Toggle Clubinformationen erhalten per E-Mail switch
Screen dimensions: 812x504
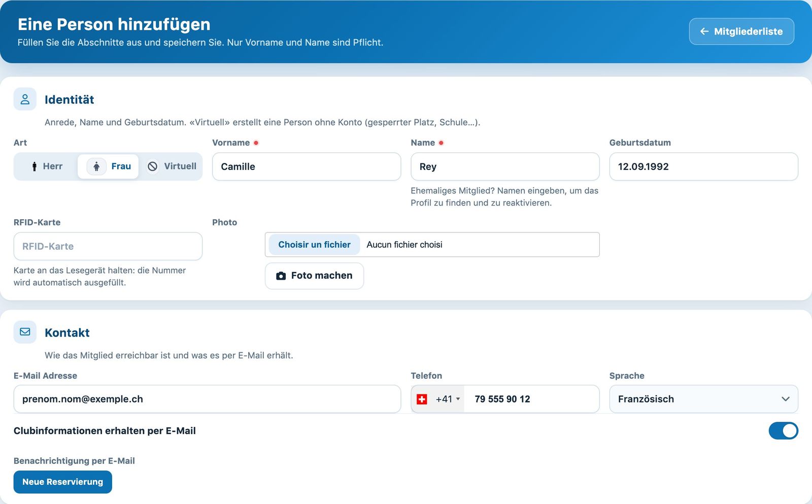click(783, 431)
